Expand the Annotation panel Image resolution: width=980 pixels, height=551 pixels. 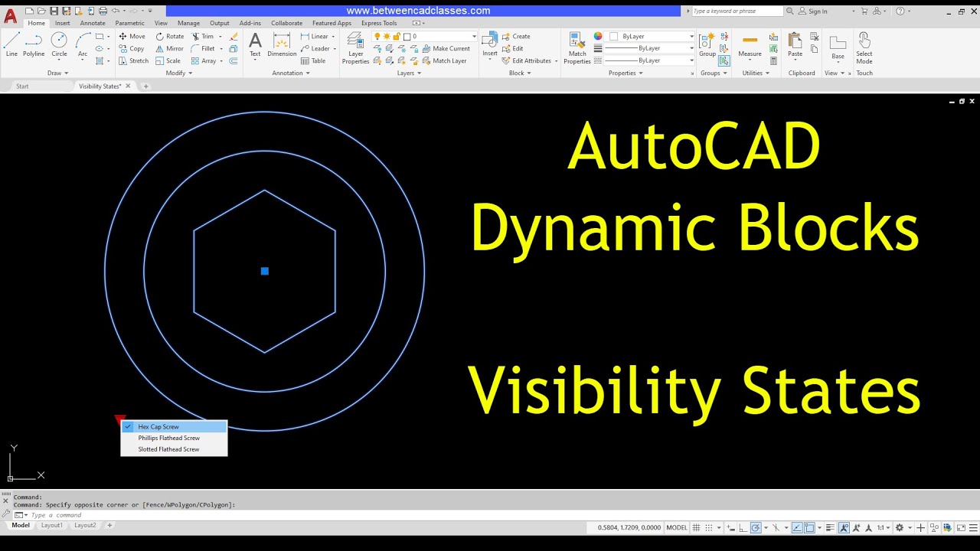(291, 73)
